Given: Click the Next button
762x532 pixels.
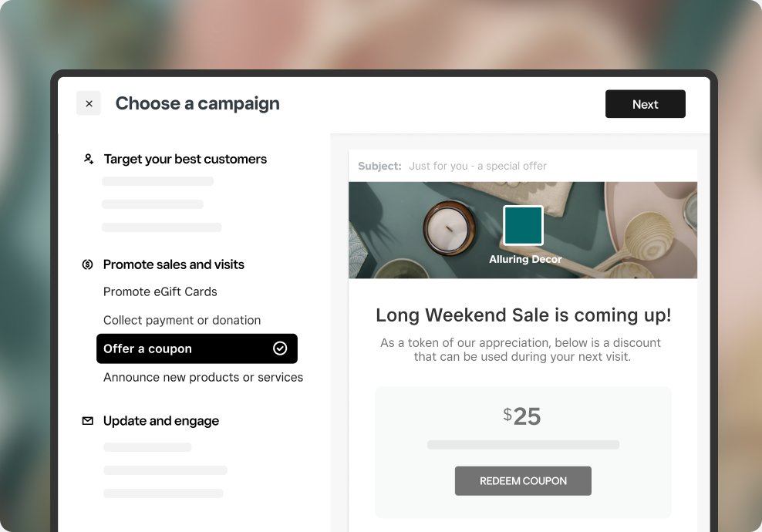Looking at the screenshot, I should 645,104.
